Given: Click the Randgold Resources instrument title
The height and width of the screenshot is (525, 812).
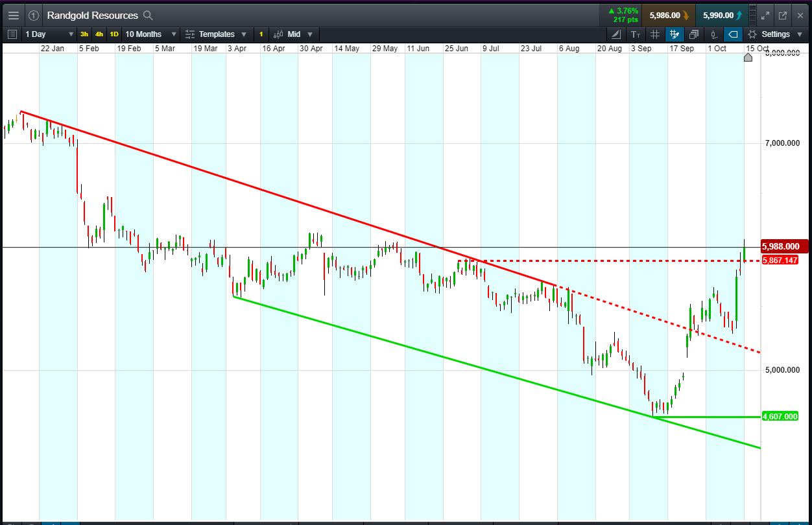Looking at the screenshot, I should 92,16.
